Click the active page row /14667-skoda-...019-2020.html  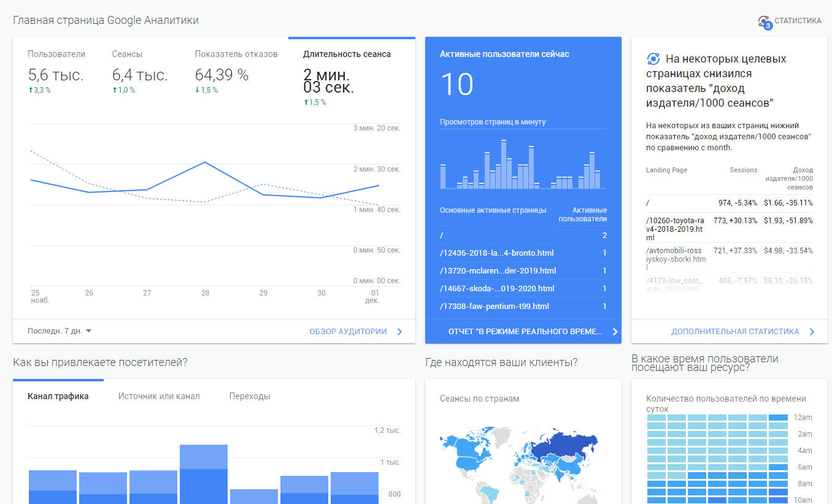(x=523, y=289)
